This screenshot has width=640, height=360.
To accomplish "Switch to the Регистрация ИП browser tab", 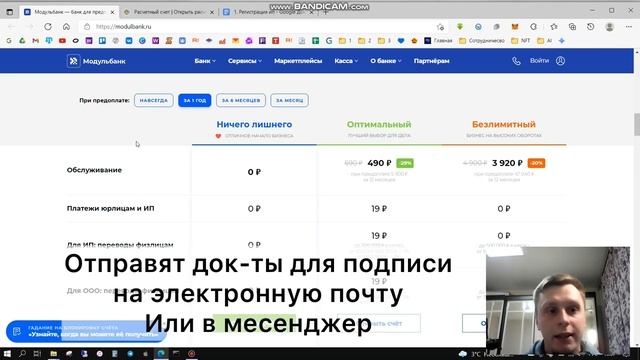I will click(x=267, y=12).
